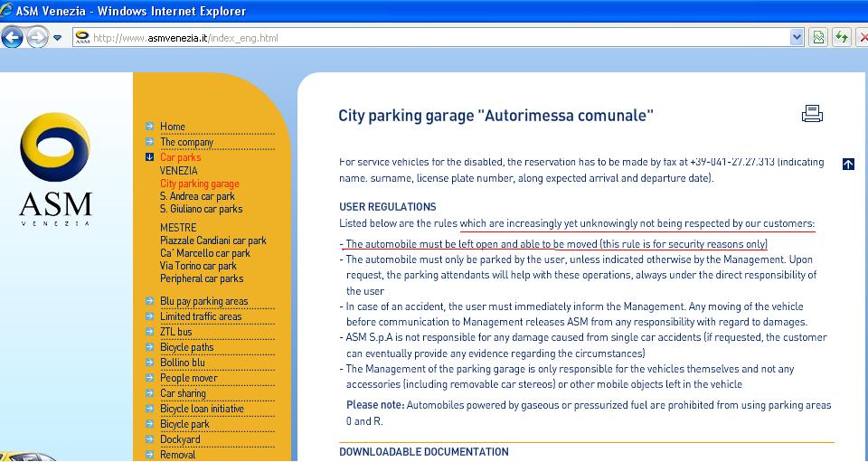Open Bicycle park menu item
Viewport: 868px width, 462px height.
point(184,424)
